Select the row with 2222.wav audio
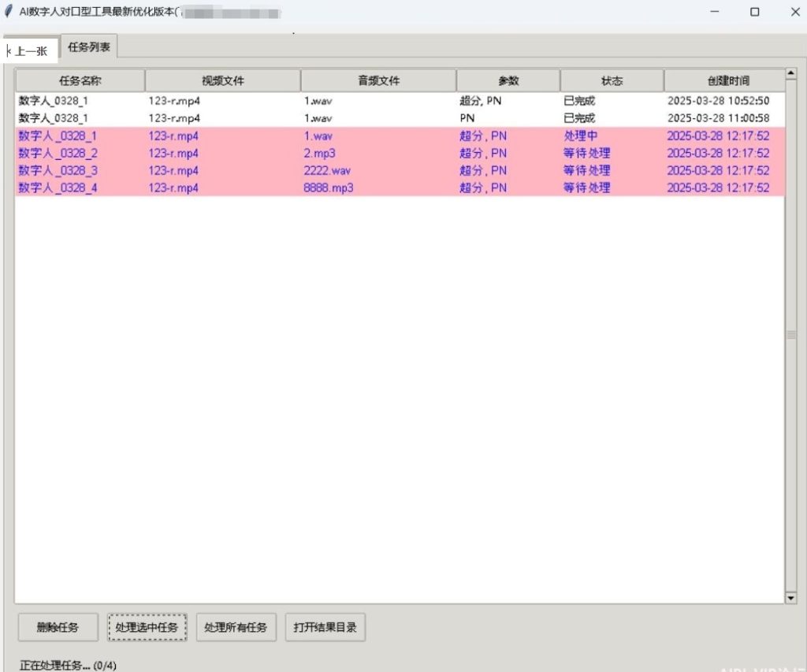Screen dimensions: 807x672 (327, 170)
